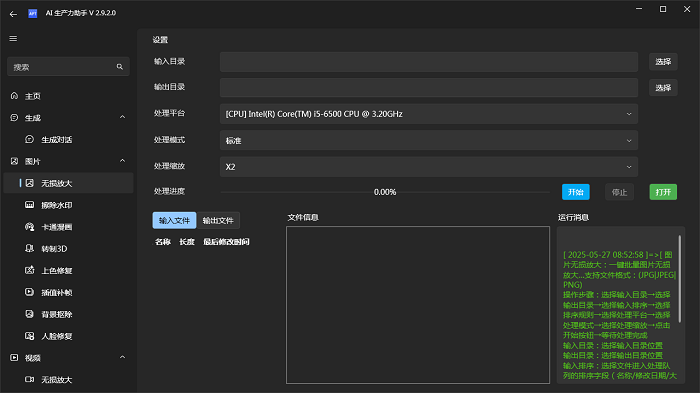Click the 转制3D icon
700x393 pixels.
point(29,248)
